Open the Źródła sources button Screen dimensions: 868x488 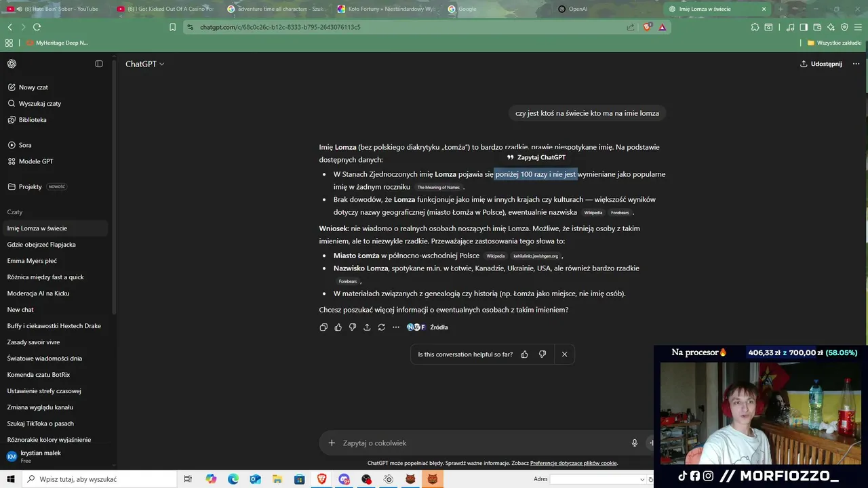(428, 327)
